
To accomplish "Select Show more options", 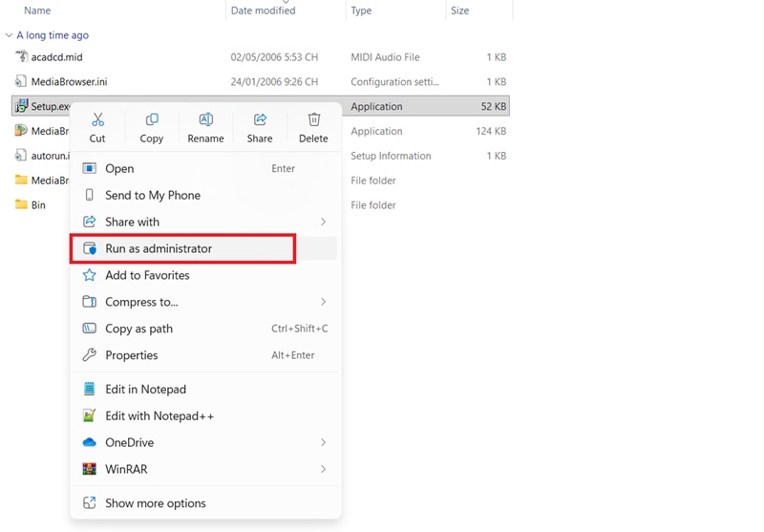I will tap(204, 502).
